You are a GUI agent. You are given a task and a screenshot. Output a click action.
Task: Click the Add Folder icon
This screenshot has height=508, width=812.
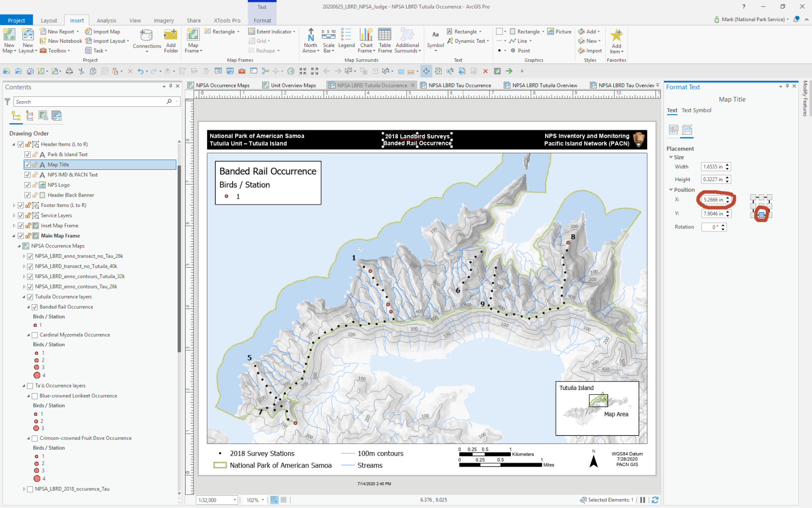tap(171, 35)
